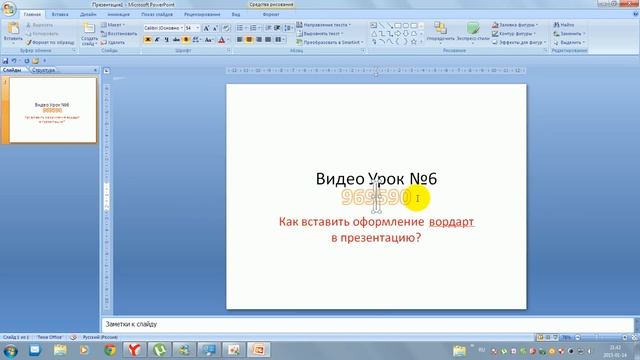Switch to the Показ слайдов ribbon tab
The image size is (640, 360).
157,14
